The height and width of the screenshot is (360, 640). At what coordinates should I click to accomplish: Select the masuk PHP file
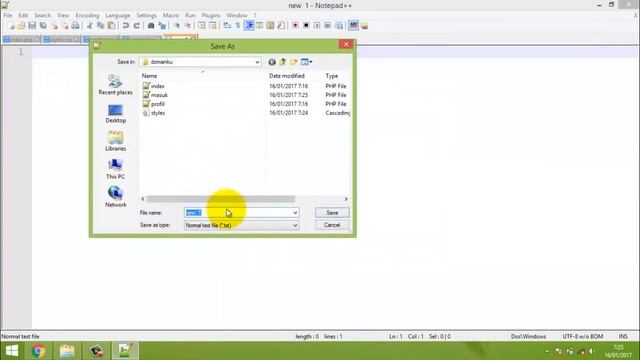155,95
